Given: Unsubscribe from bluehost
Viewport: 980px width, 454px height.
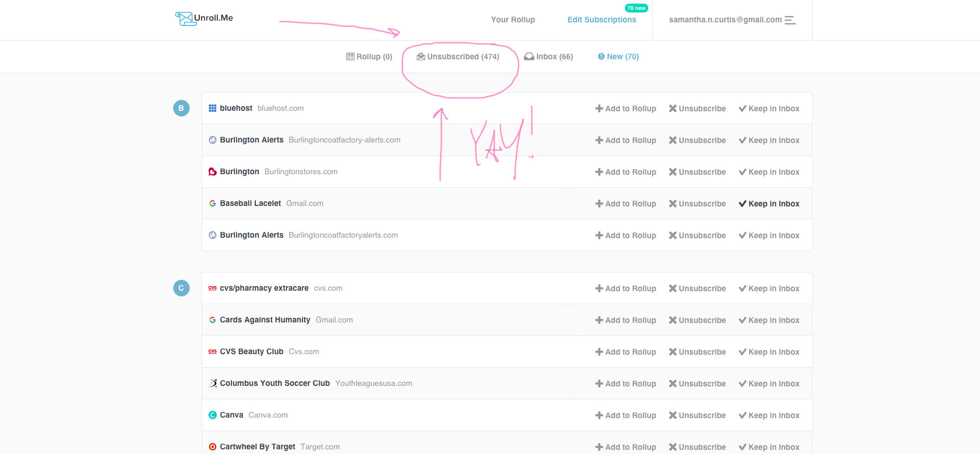Looking at the screenshot, I should point(697,109).
